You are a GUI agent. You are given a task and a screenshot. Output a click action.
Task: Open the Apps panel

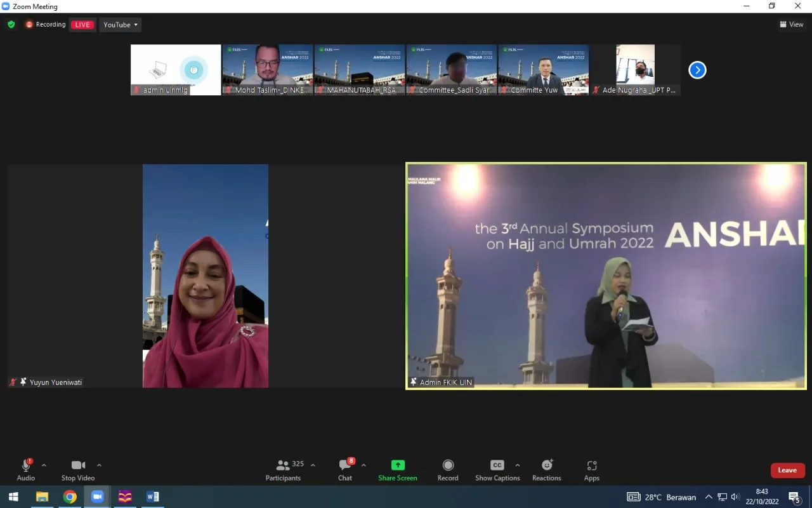(x=592, y=470)
